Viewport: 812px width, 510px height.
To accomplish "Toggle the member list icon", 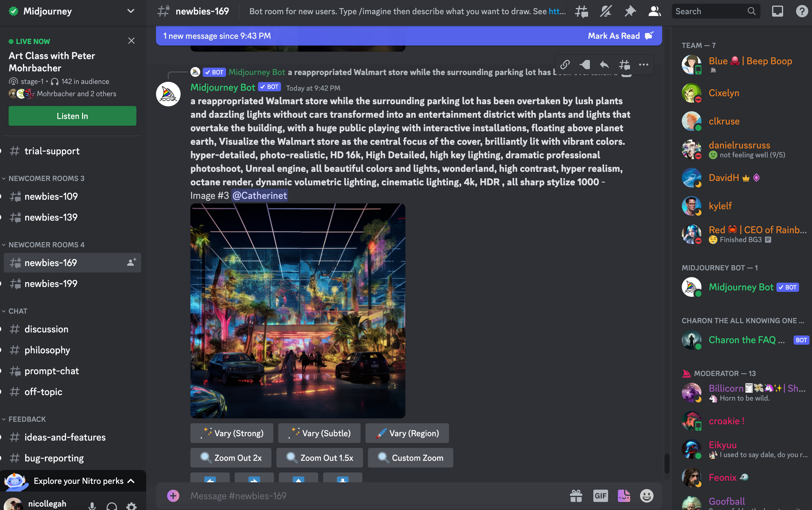I will click(x=654, y=11).
